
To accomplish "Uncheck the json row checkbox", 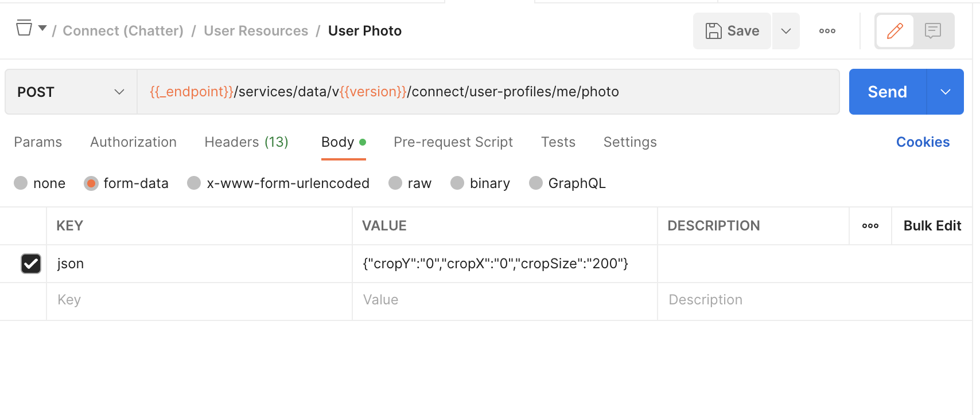I will [31, 264].
